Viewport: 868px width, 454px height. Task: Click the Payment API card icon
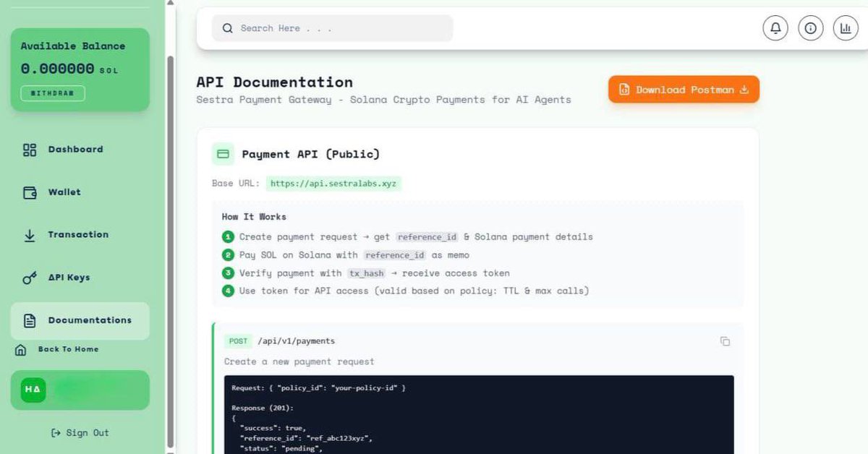point(223,154)
